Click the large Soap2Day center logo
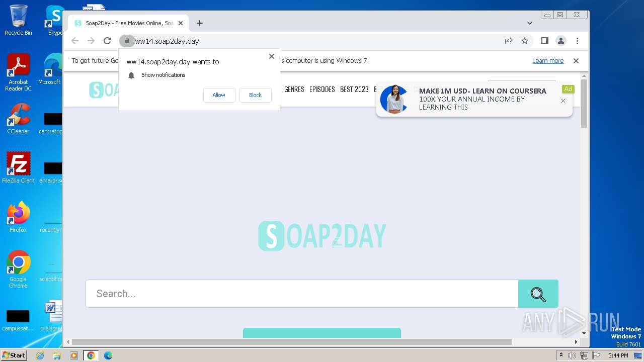This screenshot has height=362, width=644. click(322, 236)
